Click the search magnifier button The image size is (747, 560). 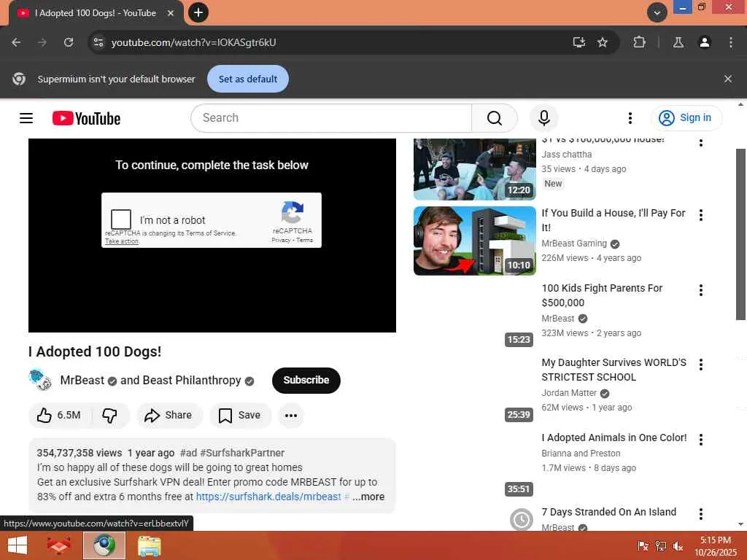495,118
